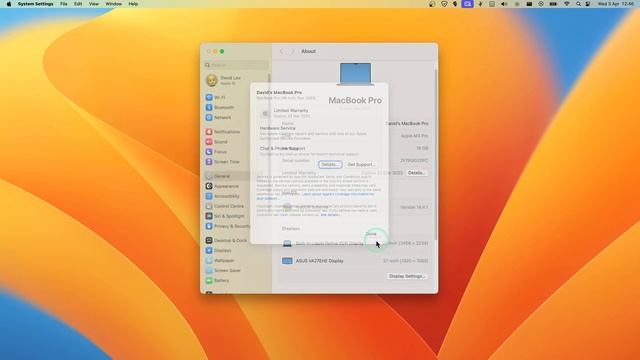Click the date and time in menu bar
Screen dimensions: 640x360
pyautogui.click(x=616, y=4)
